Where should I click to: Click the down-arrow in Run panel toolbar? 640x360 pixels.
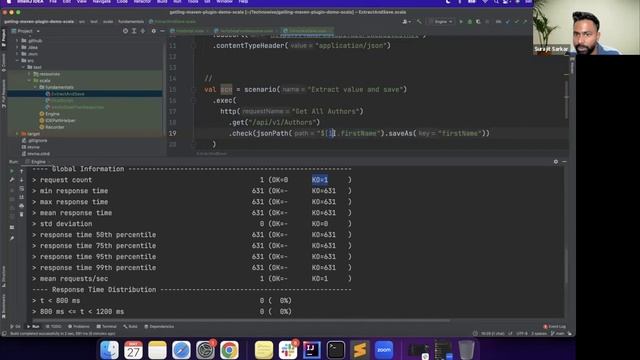click(22, 180)
